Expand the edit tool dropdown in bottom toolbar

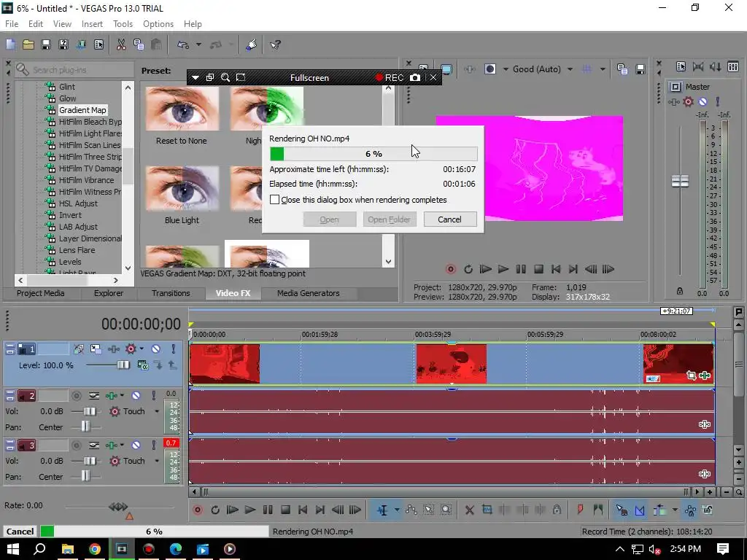point(397,510)
